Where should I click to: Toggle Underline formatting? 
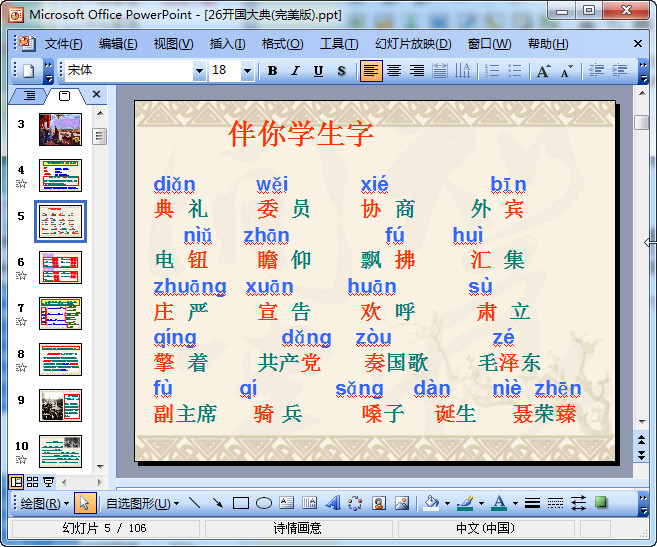pos(318,70)
